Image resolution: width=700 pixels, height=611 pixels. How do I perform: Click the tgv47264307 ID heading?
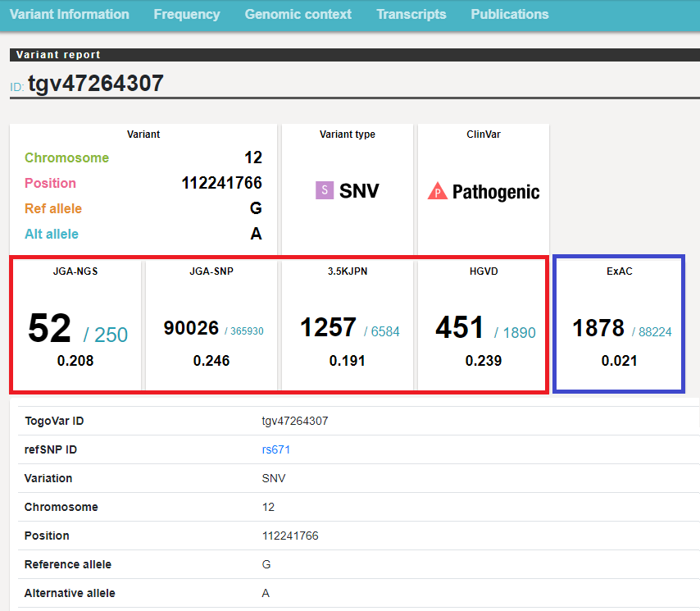pyautogui.click(x=96, y=84)
